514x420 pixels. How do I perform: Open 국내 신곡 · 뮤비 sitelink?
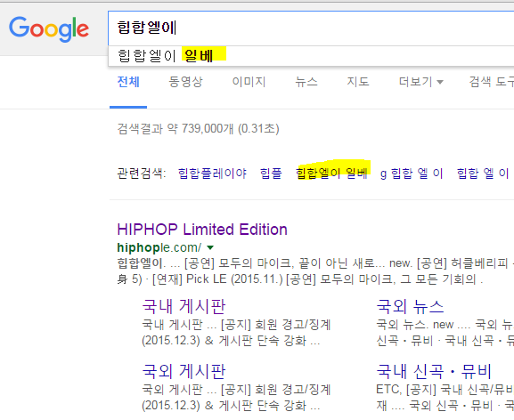pos(434,371)
